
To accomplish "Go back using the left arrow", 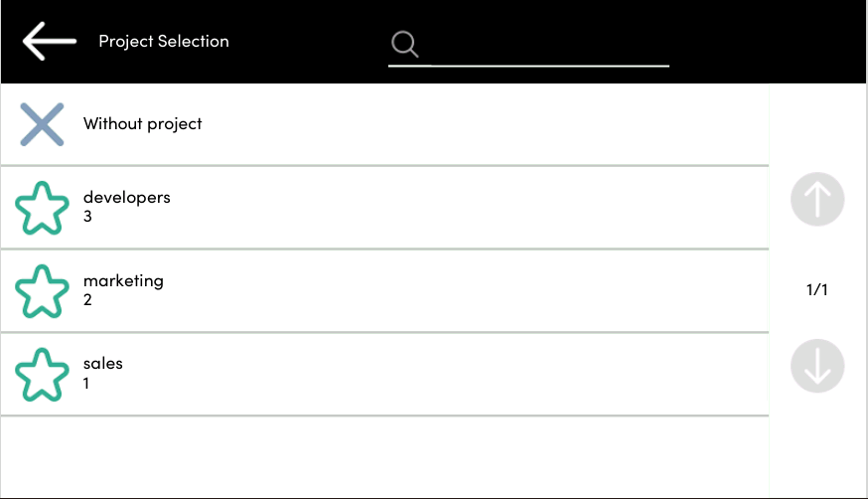I will (49, 42).
